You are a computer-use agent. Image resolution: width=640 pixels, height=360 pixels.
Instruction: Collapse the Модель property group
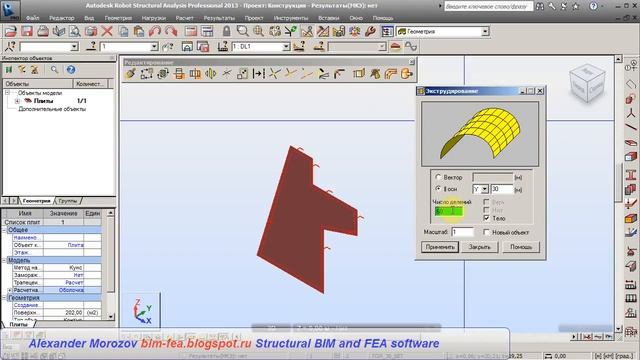[x=4, y=260]
